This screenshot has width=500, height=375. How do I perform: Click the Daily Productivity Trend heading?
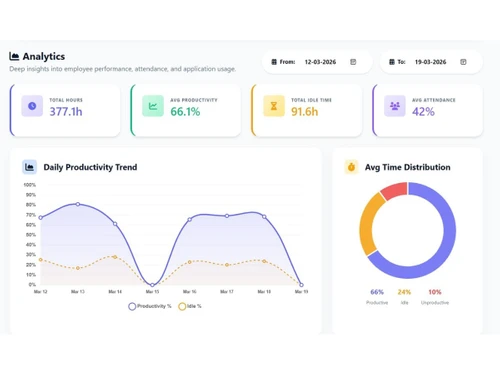(x=90, y=167)
